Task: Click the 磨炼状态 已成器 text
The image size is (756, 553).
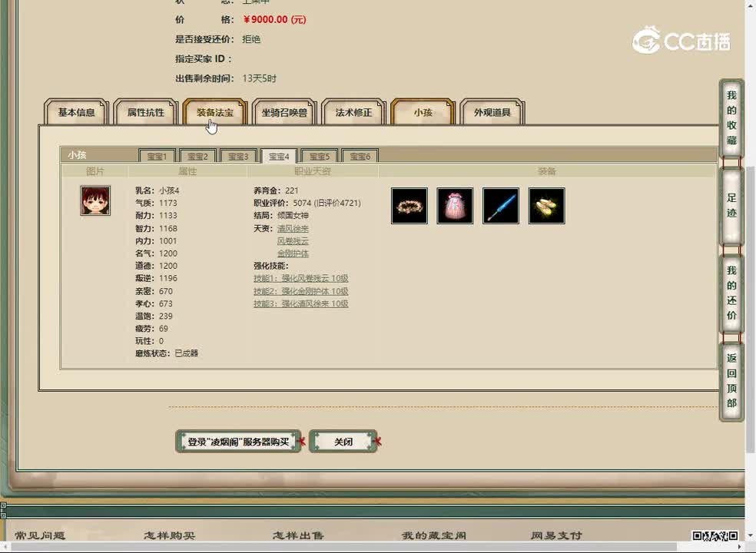Action: click(167, 353)
